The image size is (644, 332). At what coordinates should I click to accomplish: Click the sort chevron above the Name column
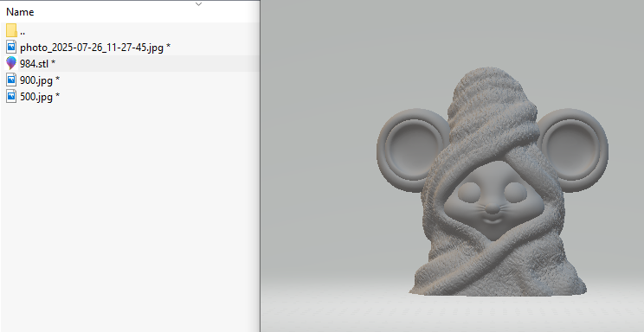point(199,4)
